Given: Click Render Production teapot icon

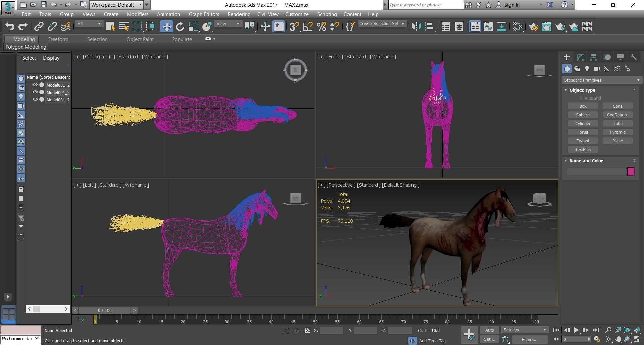Looking at the screenshot, I should pyautogui.click(x=560, y=27).
